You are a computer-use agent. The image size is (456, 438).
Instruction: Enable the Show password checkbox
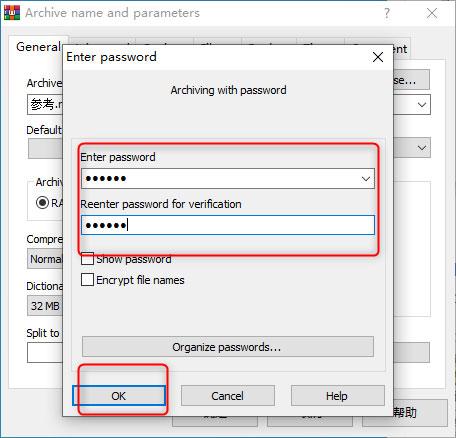(x=87, y=259)
